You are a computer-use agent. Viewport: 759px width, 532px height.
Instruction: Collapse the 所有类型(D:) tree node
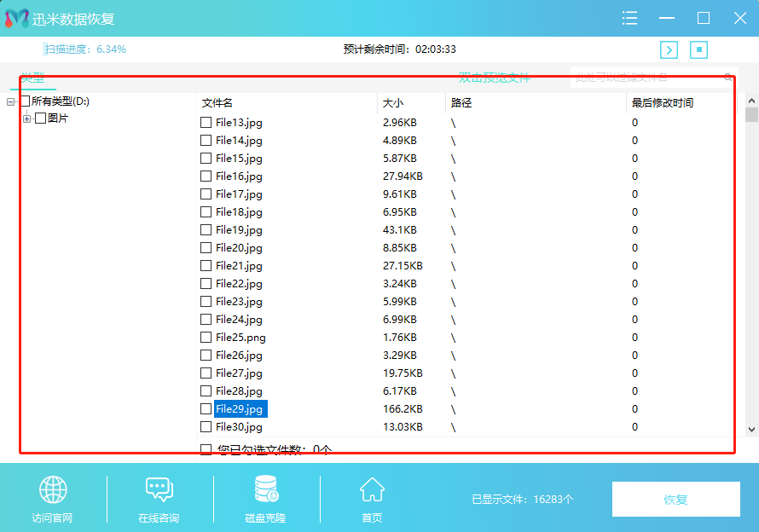[x=11, y=101]
